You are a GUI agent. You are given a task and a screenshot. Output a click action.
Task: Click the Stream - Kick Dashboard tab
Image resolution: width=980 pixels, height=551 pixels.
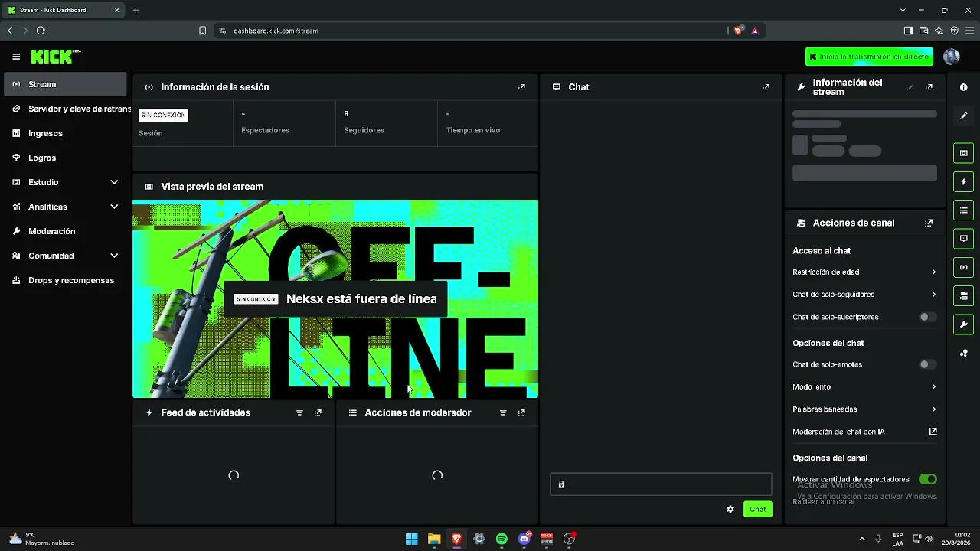pos(64,10)
